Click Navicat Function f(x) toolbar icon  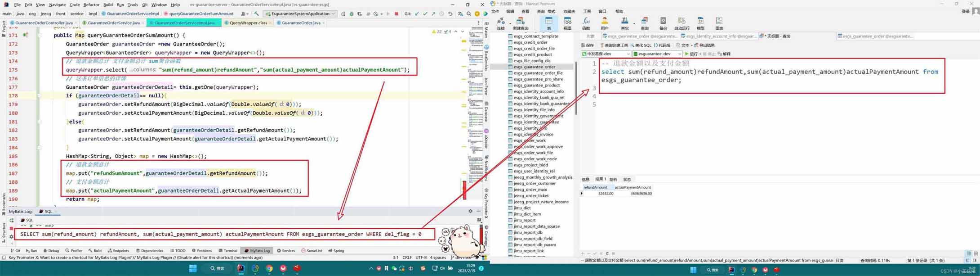[586, 23]
